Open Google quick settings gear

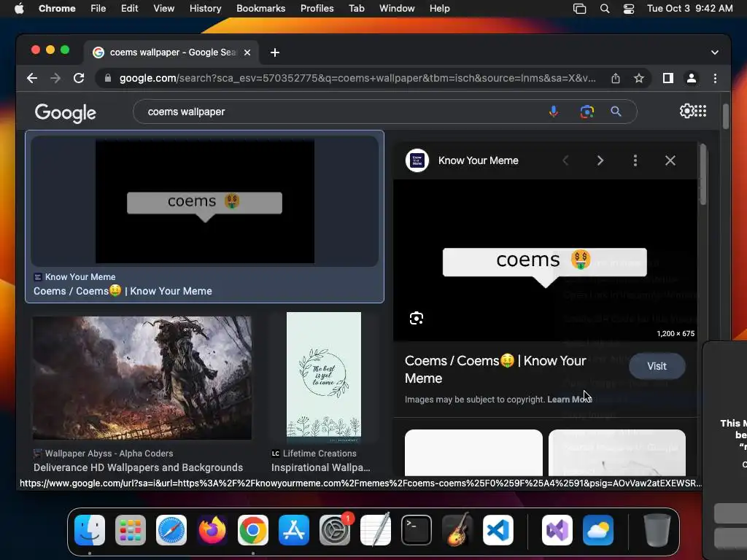(686, 111)
